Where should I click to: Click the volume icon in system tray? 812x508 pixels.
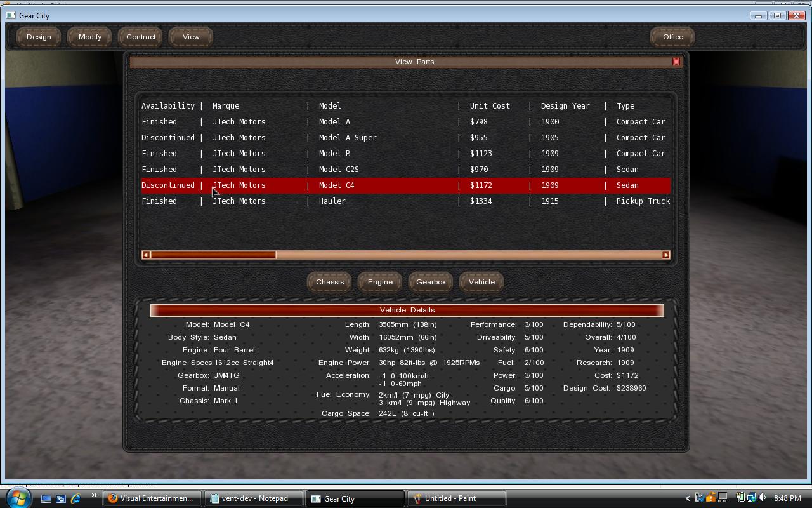(762, 498)
